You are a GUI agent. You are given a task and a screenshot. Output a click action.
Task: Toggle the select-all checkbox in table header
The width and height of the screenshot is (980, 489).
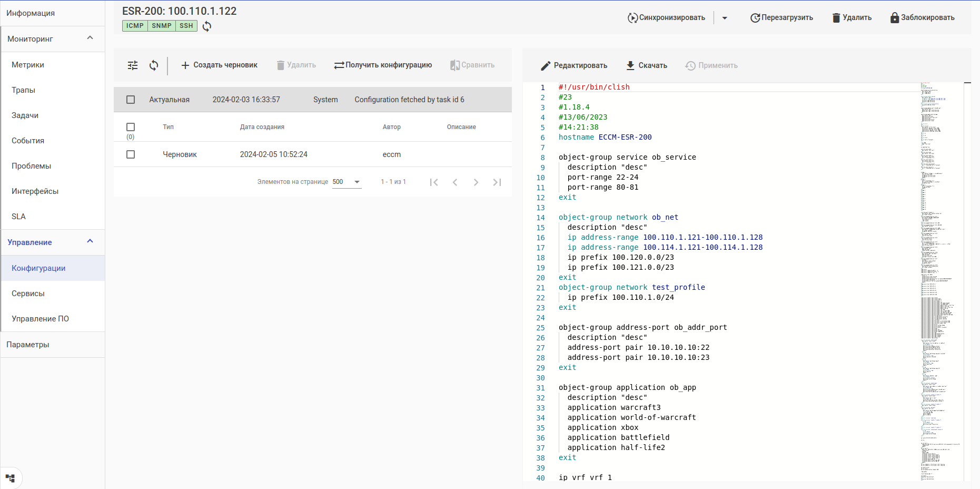[x=131, y=127]
